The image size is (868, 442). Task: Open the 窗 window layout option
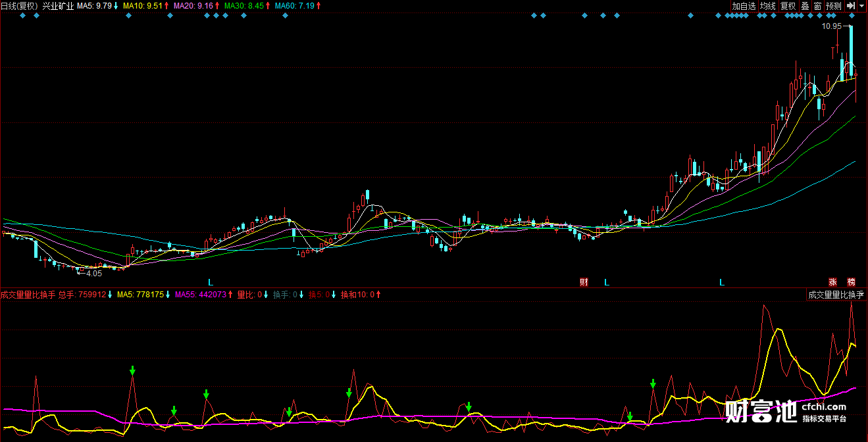click(817, 6)
